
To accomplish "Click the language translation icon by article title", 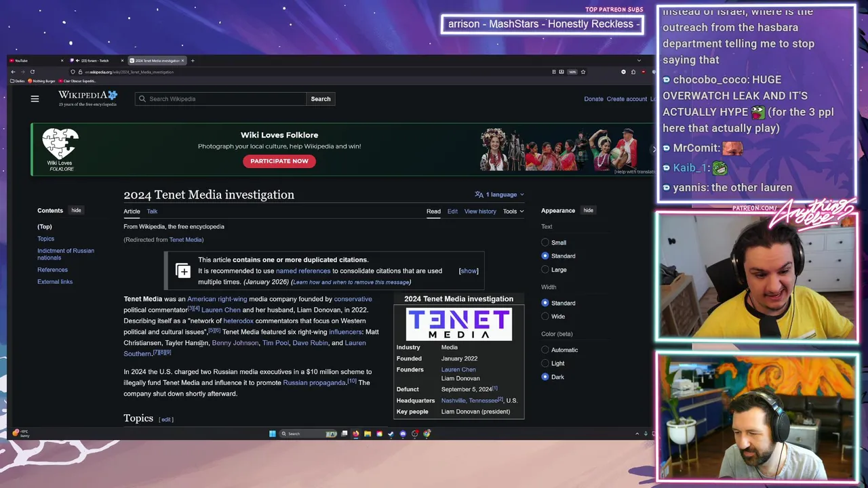I will (x=479, y=195).
